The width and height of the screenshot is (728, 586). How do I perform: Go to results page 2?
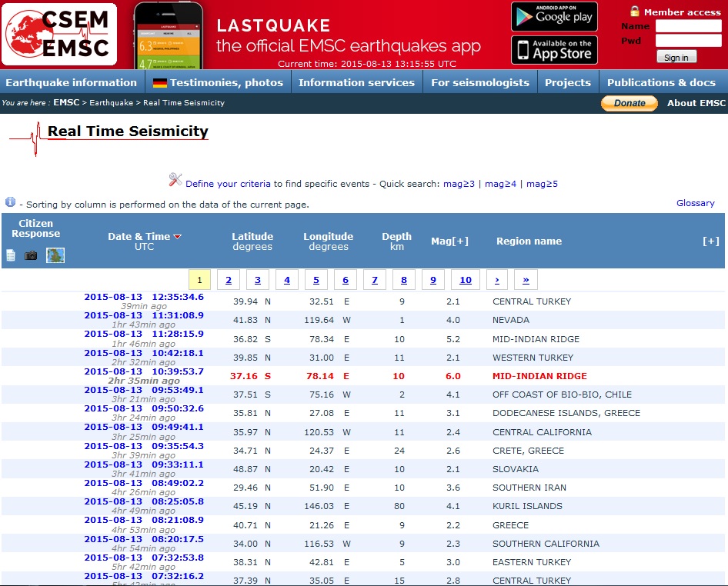pos(229,280)
